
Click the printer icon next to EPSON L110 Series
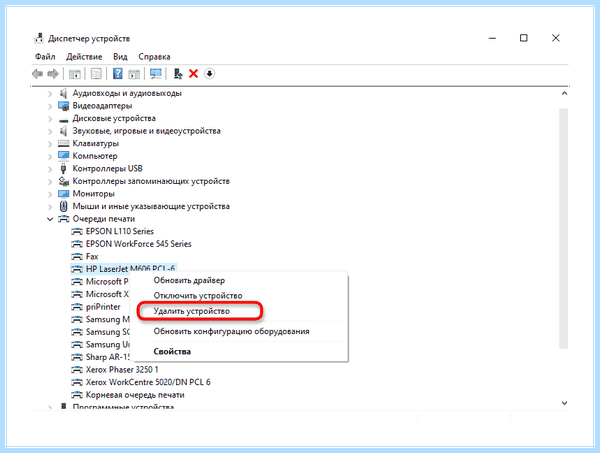(77, 231)
